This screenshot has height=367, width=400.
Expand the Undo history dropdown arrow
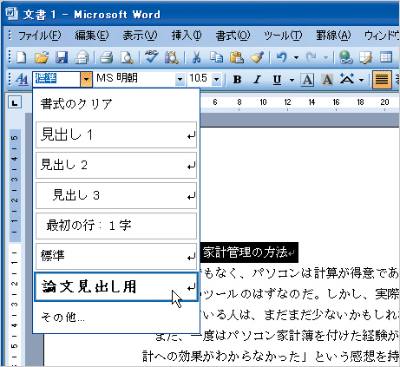point(296,58)
